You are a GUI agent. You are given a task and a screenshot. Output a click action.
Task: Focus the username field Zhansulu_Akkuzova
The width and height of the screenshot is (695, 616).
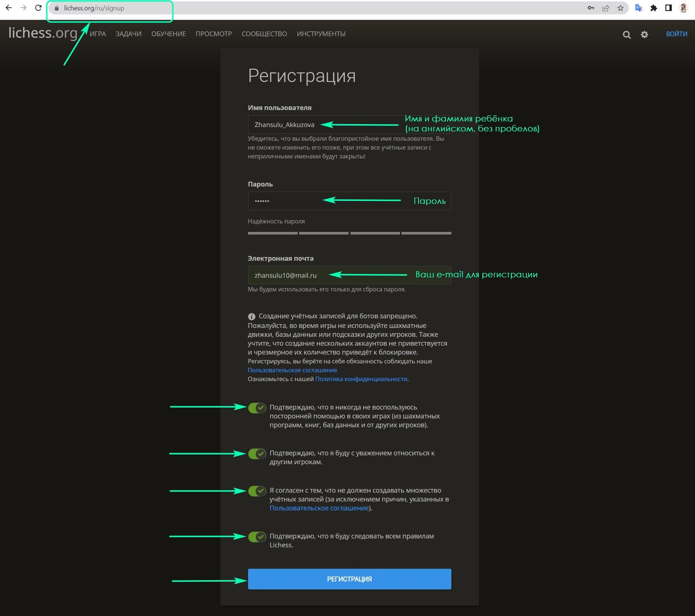pos(350,124)
